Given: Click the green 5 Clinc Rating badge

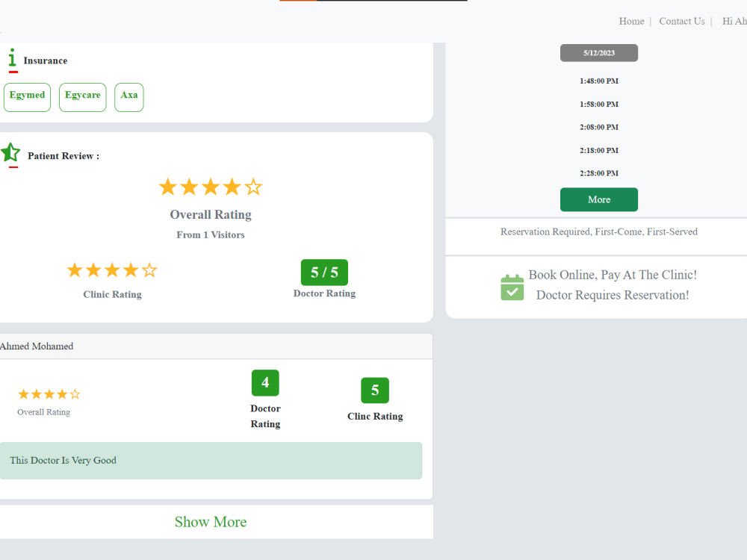Looking at the screenshot, I should click(x=375, y=391).
